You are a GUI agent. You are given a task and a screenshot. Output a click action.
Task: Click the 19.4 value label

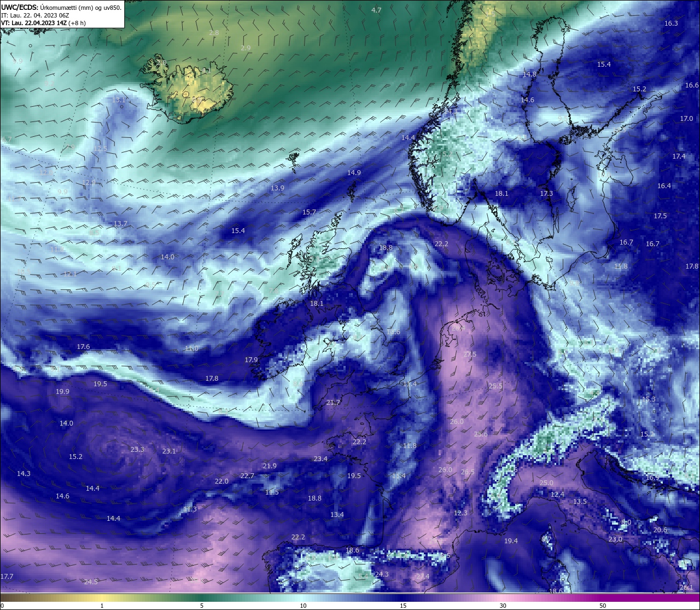point(511,541)
